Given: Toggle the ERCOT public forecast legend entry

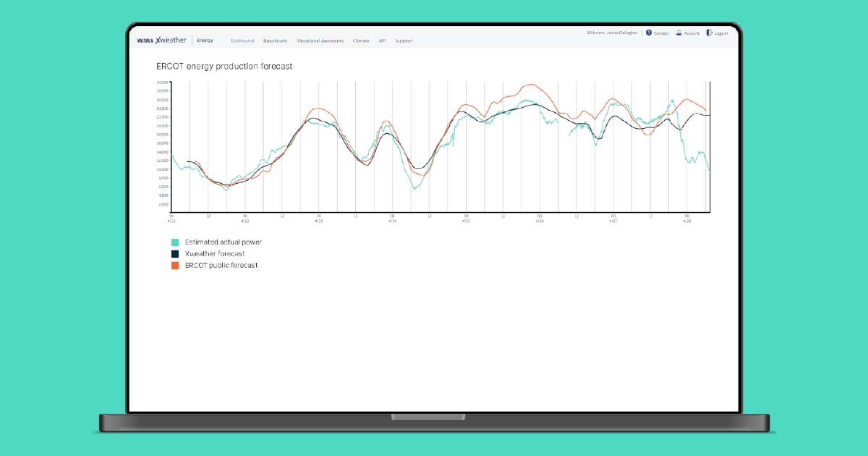Looking at the screenshot, I should point(220,265).
